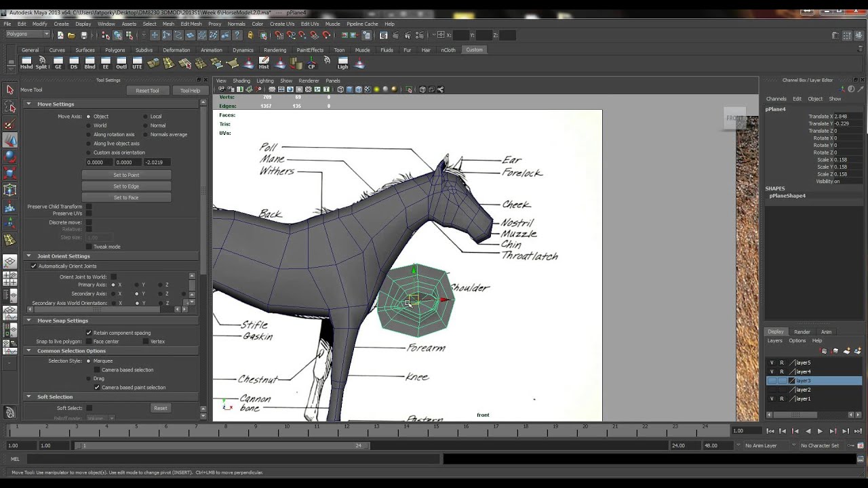This screenshot has width=868, height=488.
Task: Enable Preserve Child Transform checkbox
Action: click(x=89, y=207)
